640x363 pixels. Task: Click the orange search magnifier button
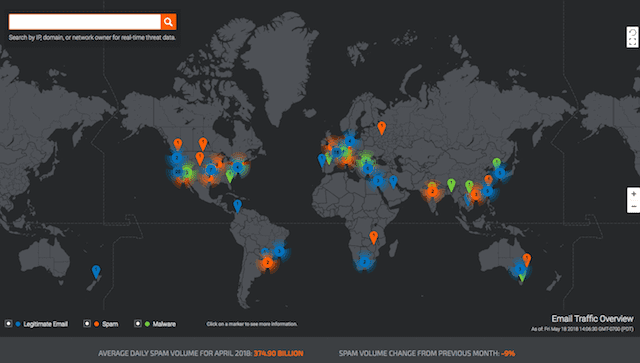[169, 22]
